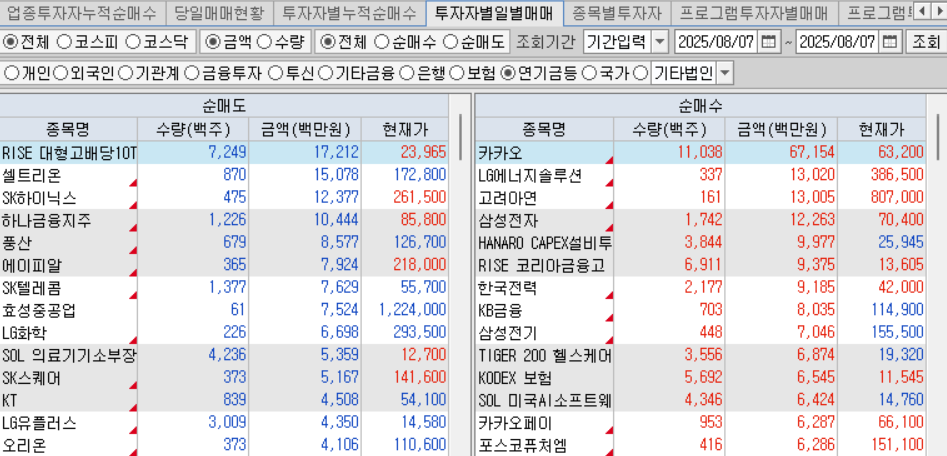947x456 pixels.
Task: Select KB금융 stock row
Action: click(x=700, y=310)
